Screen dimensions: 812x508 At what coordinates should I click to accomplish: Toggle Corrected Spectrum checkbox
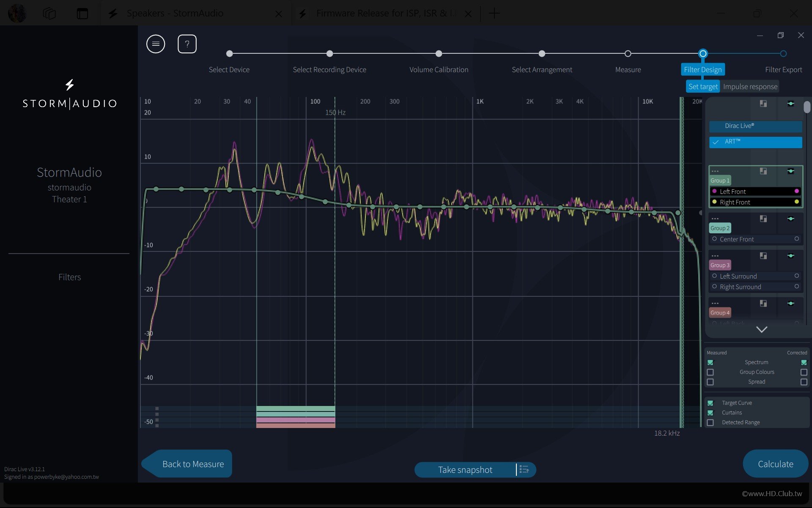coord(804,362)
